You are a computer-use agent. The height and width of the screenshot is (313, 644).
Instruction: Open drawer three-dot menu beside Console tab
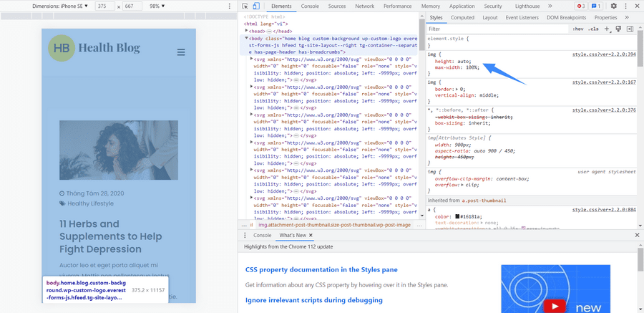(245, 235)
